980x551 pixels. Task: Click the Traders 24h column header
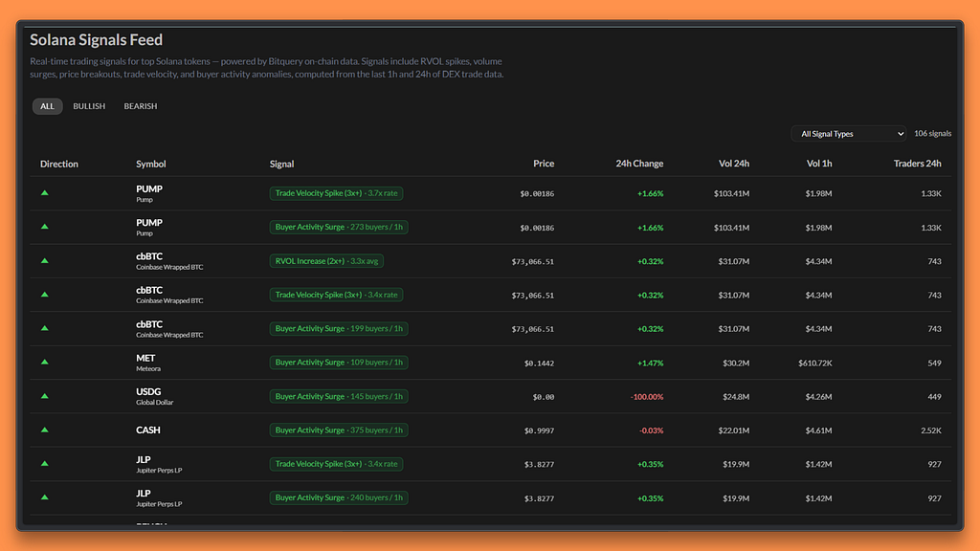tap(917, 164)
